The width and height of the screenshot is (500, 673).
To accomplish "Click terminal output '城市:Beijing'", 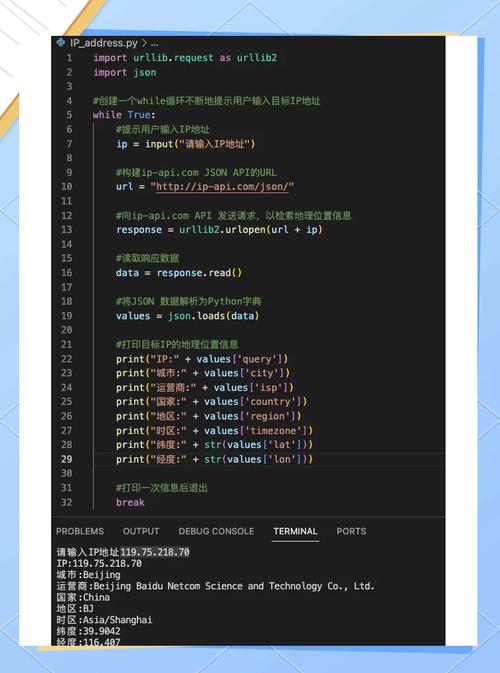I will 88,575.
